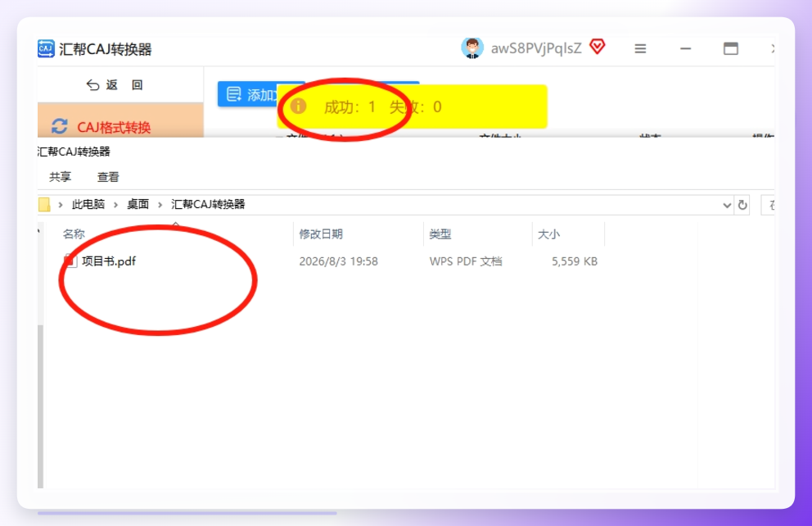Click 桌面 in the breadcrumb path
This screenshot has height=526, width=812.
(x=138, y=204)
